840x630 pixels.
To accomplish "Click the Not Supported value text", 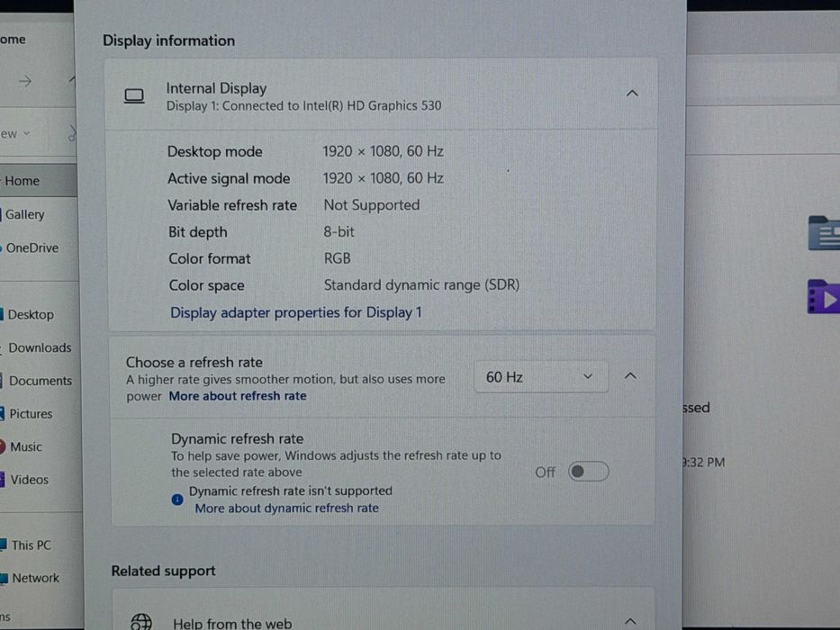I will (372, 205).
